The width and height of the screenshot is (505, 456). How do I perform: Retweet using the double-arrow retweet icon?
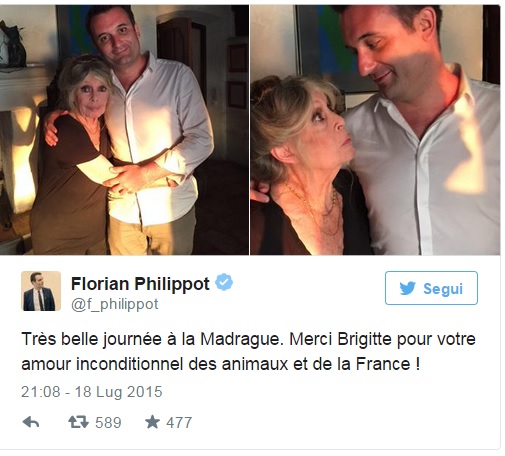(78, 422)
